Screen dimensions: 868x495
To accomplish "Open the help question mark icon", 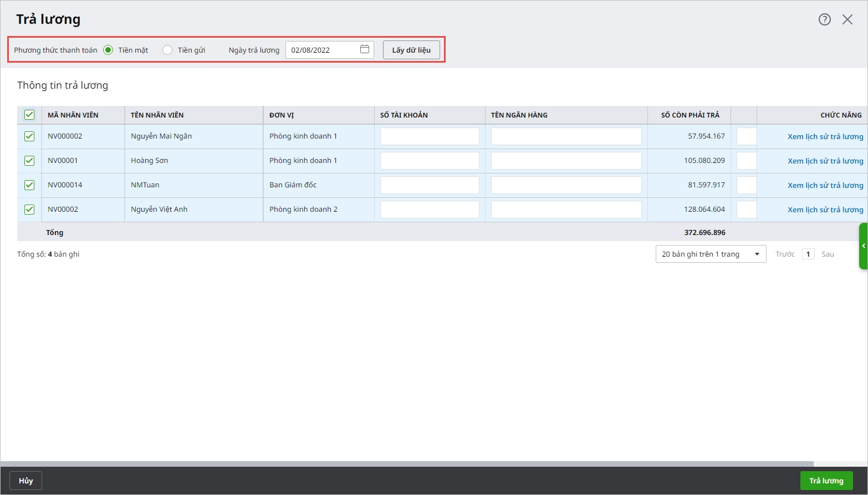I will pyautogui.click(x=825, y=20).
